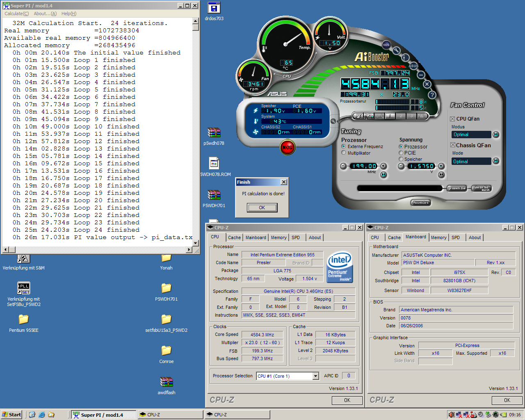525x420 pixels.
Task: Click the small wrench tab on the monitor panel
Action: tap(333, 121)
